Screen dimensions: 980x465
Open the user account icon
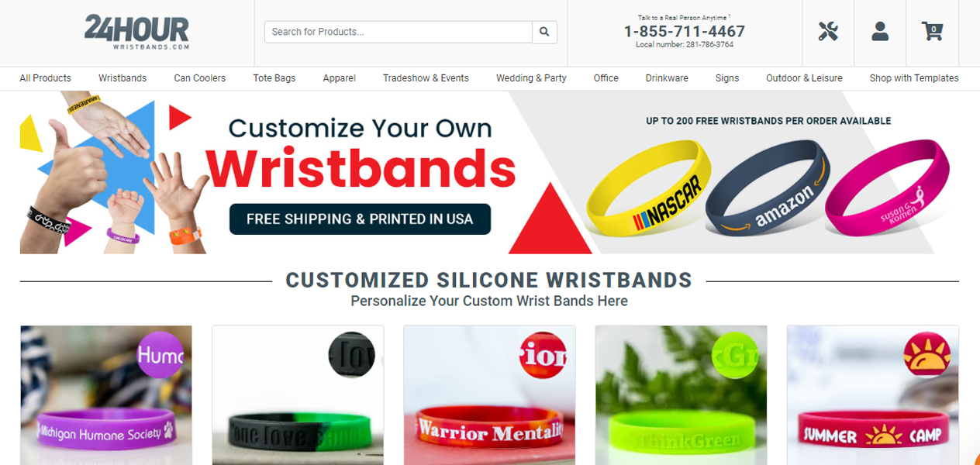click(x=880, y=32)
